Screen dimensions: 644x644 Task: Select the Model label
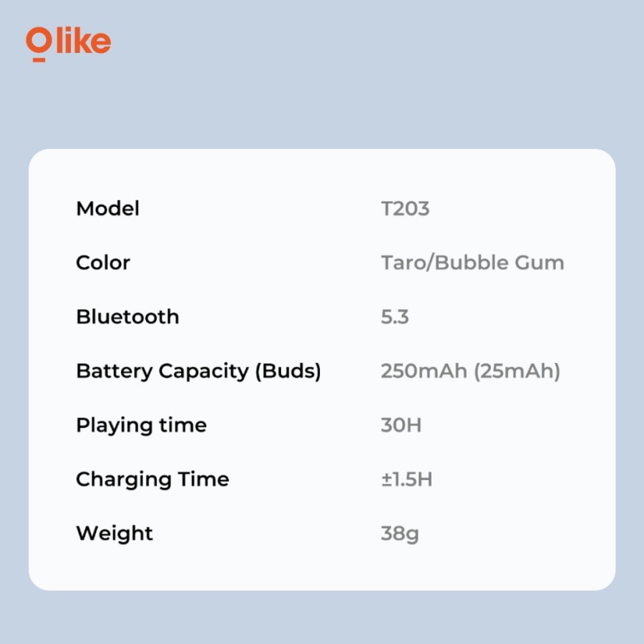pyautogui.click(x=107, y=209)
